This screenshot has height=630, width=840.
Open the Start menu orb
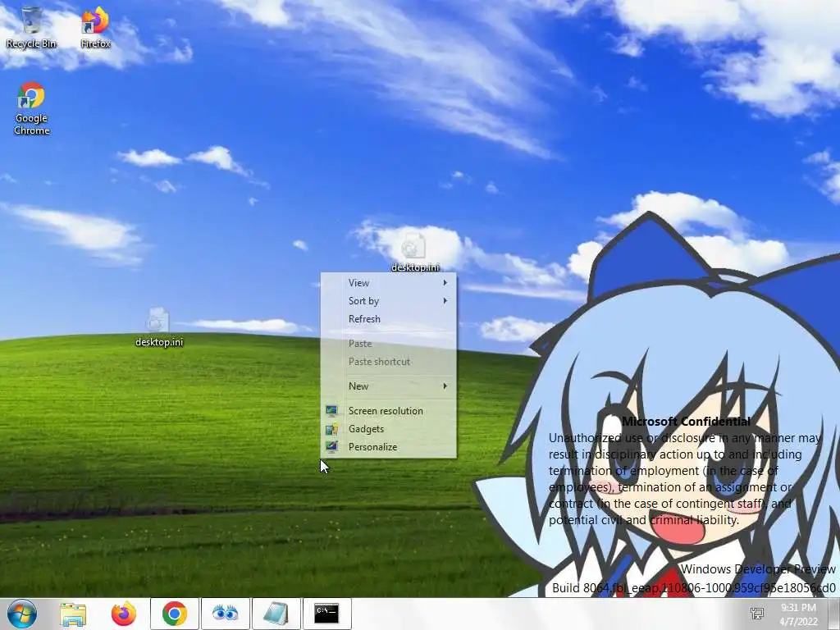[22, 614]
